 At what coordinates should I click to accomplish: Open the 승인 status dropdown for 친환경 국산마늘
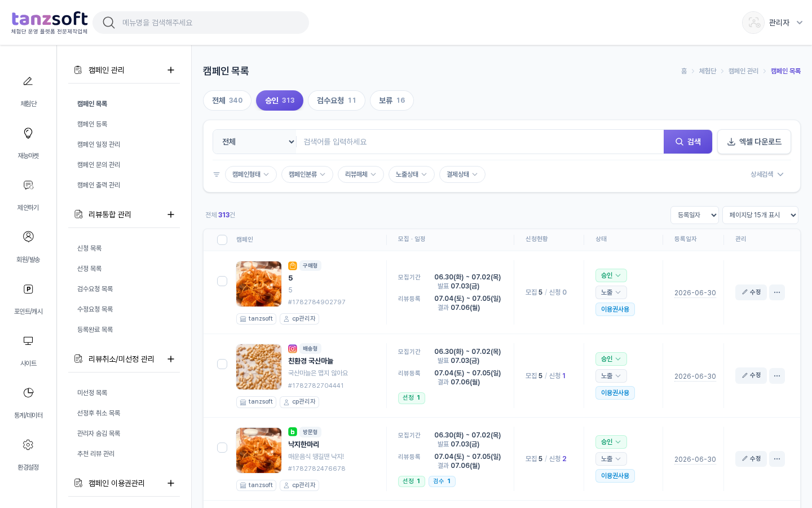[x=611, y=359]
